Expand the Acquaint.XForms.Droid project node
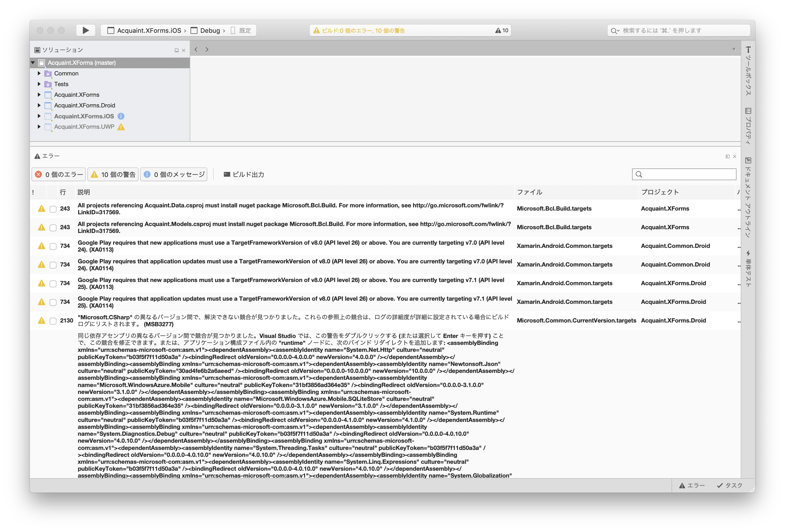The image size is (785, 532). 39,105
